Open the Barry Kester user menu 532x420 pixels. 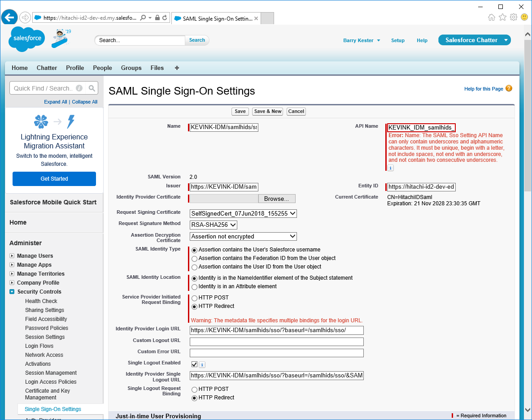pyautogui.click(x=361, y=40)
